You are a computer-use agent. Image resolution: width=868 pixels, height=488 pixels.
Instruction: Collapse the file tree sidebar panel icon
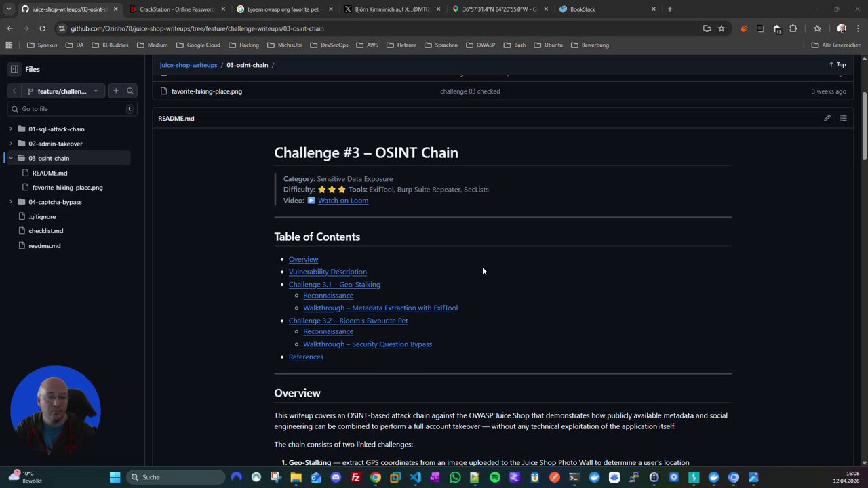point(14,69)
